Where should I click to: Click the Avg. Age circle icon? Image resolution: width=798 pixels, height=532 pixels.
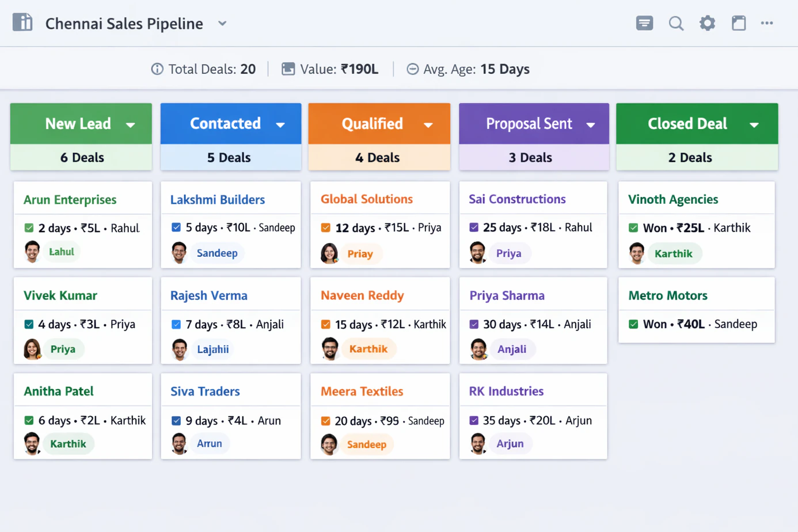413,69
